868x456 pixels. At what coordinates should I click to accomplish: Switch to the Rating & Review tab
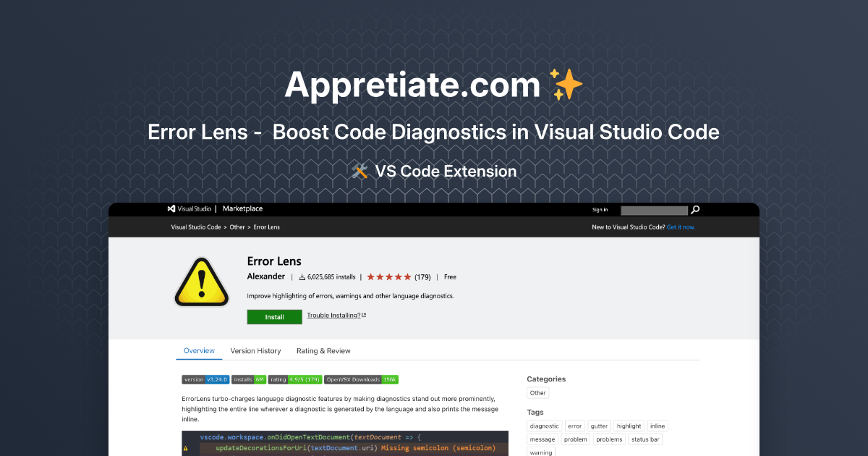[x=323, y=351]
